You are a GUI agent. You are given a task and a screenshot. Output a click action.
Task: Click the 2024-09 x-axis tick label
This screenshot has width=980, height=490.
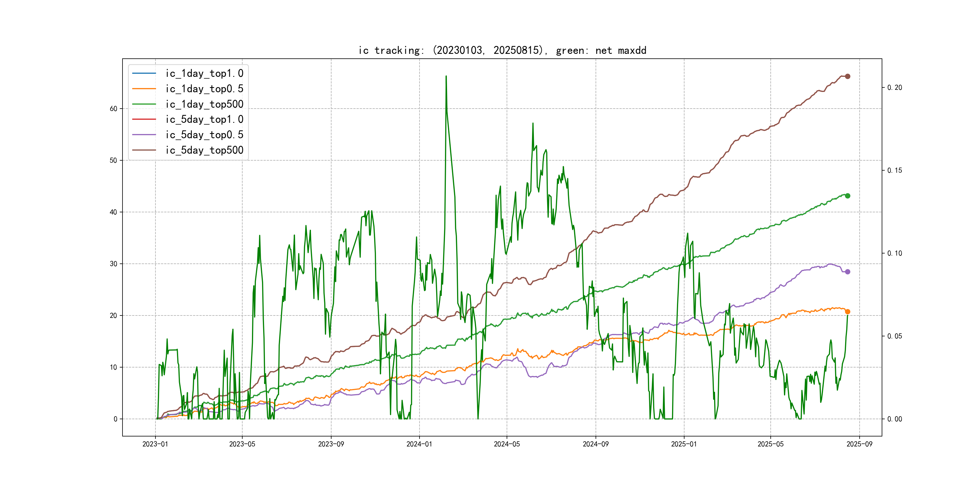[595, 444]
